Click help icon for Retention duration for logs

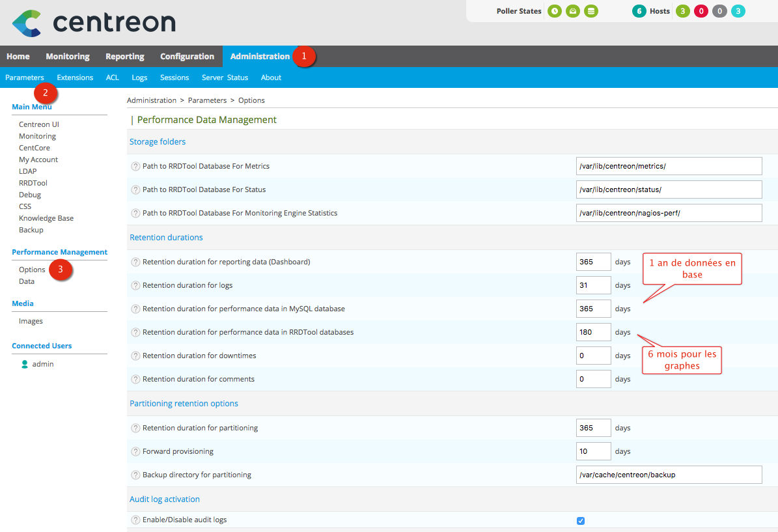(135, 285)
